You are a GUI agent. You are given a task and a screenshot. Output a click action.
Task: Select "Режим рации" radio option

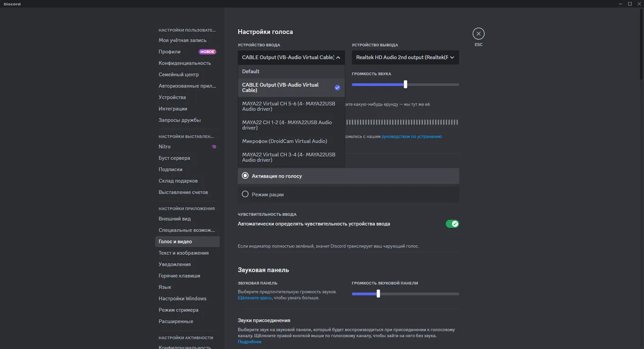click(x=349, y=194)
